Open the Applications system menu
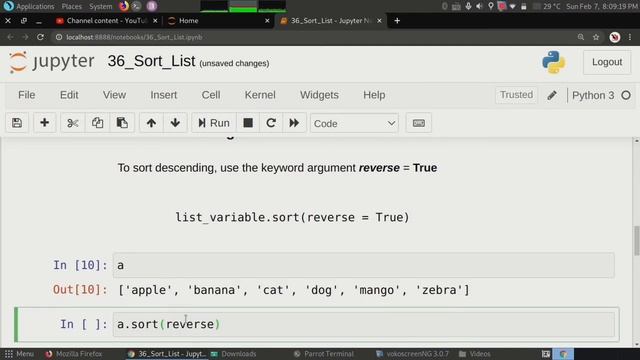 click(35, 6)
